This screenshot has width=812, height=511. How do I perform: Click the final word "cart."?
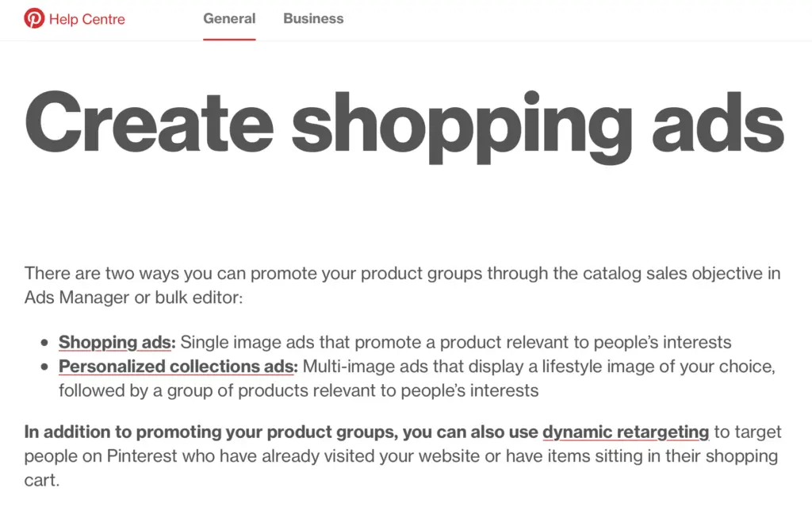point(42,481)
